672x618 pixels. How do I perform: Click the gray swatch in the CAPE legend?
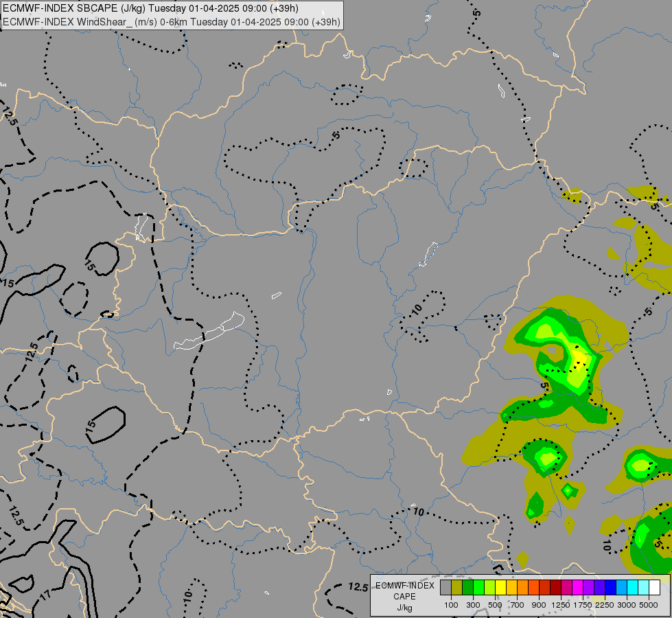point(445,588)
